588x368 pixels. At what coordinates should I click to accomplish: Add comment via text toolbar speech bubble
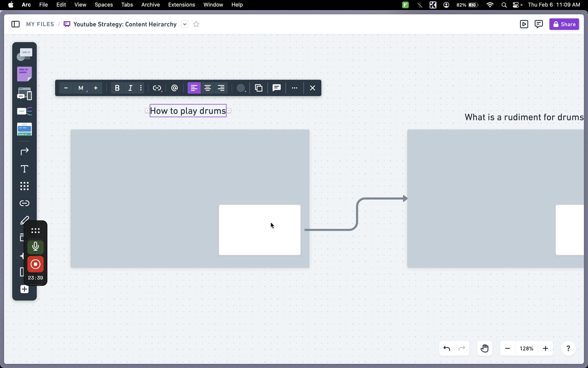coord(276,88)
